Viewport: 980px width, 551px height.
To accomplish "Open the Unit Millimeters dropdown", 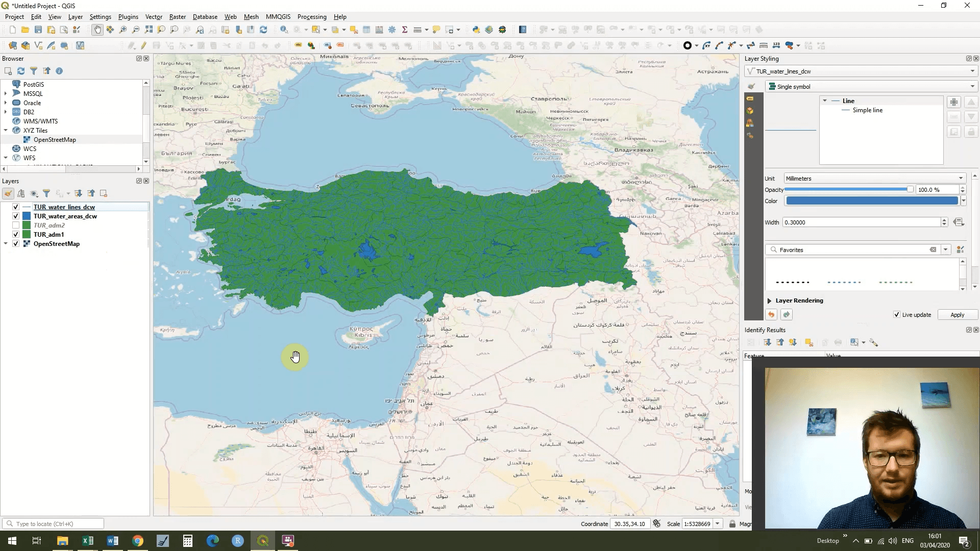I will click(875, 179).
